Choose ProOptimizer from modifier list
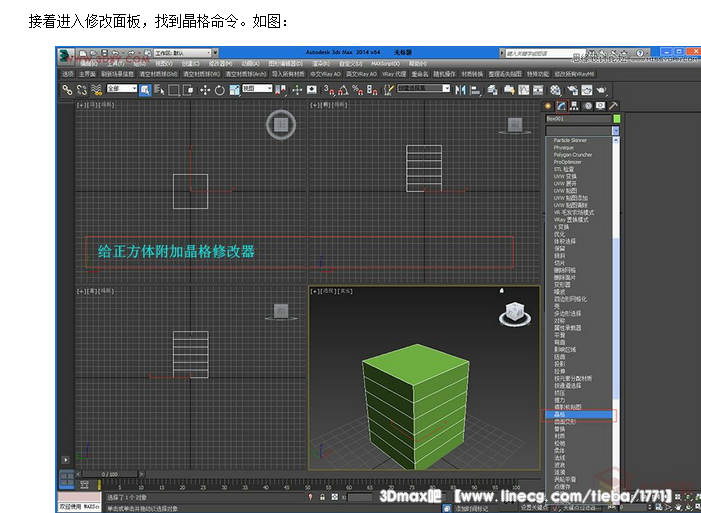The width and height of the screenshot is (701, 513). [567, 162]
